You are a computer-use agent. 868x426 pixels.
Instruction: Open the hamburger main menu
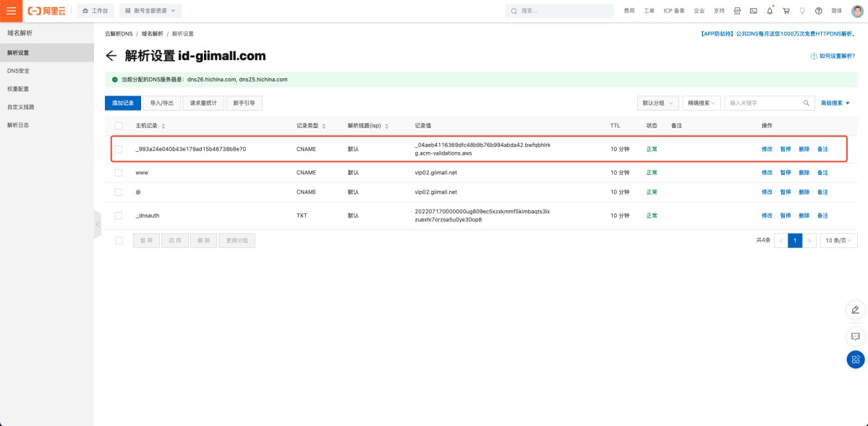[11, 11]
